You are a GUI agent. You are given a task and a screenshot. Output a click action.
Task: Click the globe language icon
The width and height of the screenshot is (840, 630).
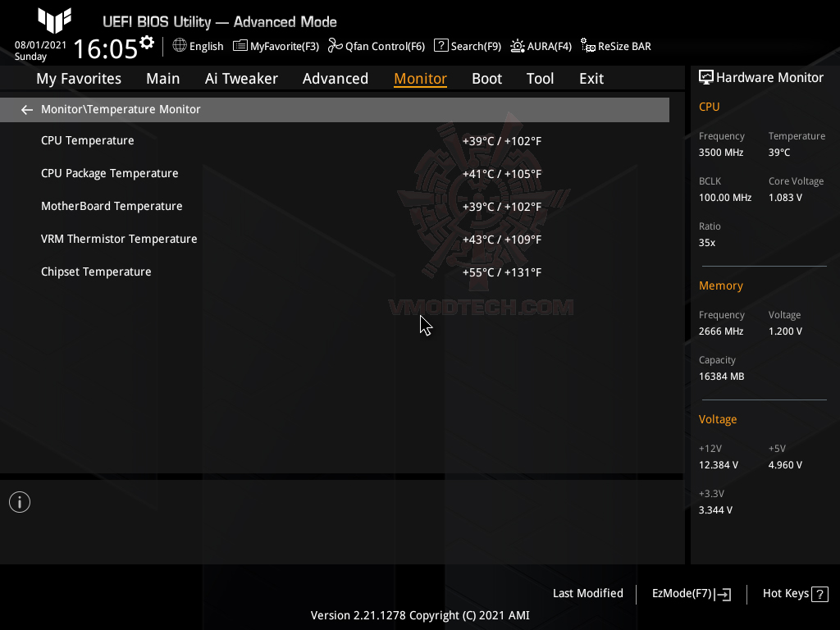coord(180,46)
